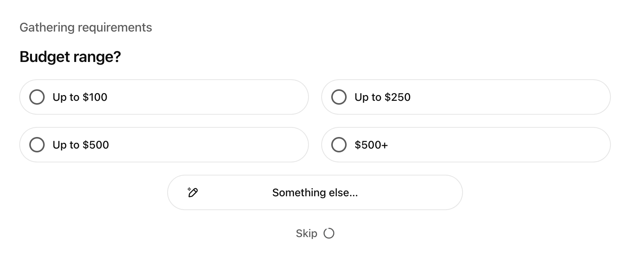Pick the "Up to $500" radio circle
Viewport: 644px width, 259px height.
point(37,145)
